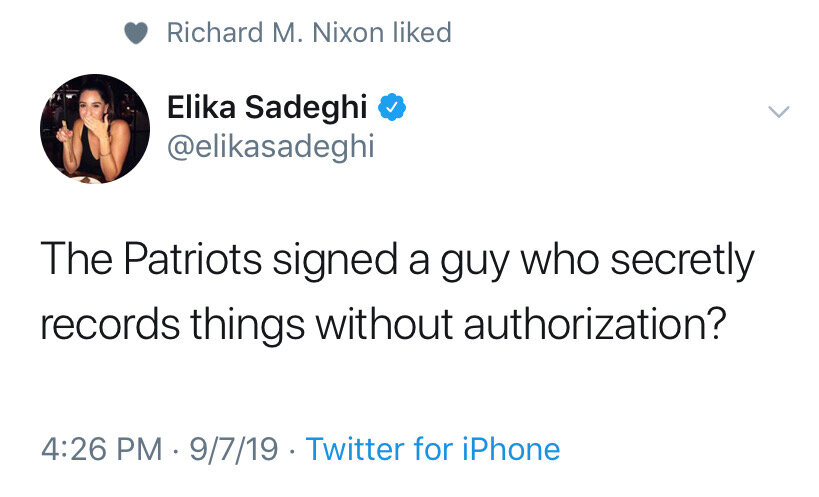Screen dimensions: 819x497
Task: Open the tweet options chevron
Action: (779, 111)
